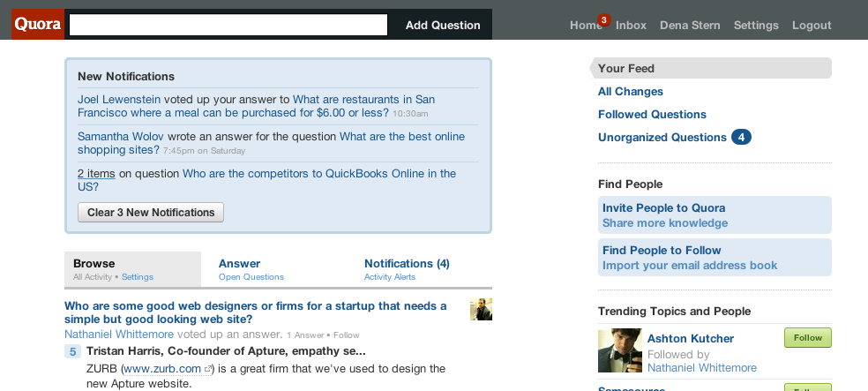868x391 pixels.
Task: Click the Unorganized Questions count badge
Action: coord(741,137)
